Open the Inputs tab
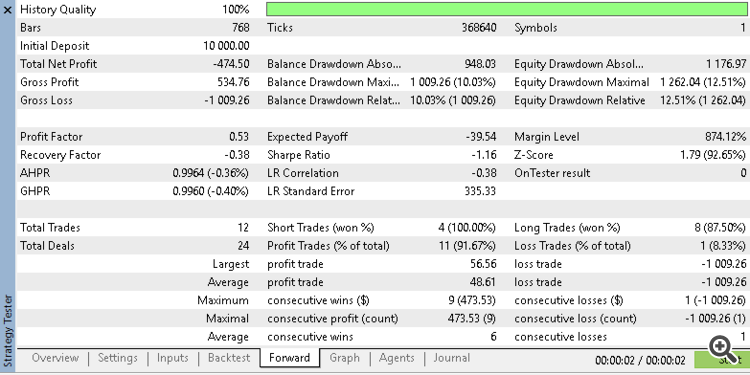Image resolution: width=750 pixels, height=375 pixels. (173, 358)
